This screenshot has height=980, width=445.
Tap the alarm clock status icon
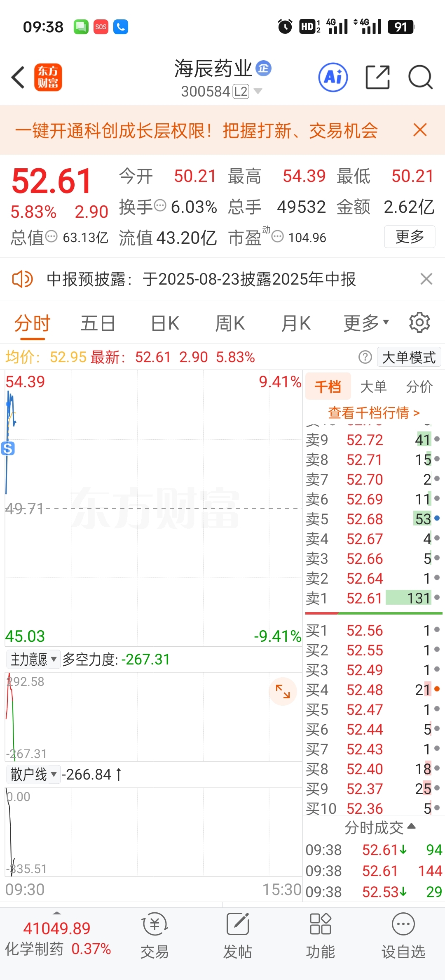[285, 27]
